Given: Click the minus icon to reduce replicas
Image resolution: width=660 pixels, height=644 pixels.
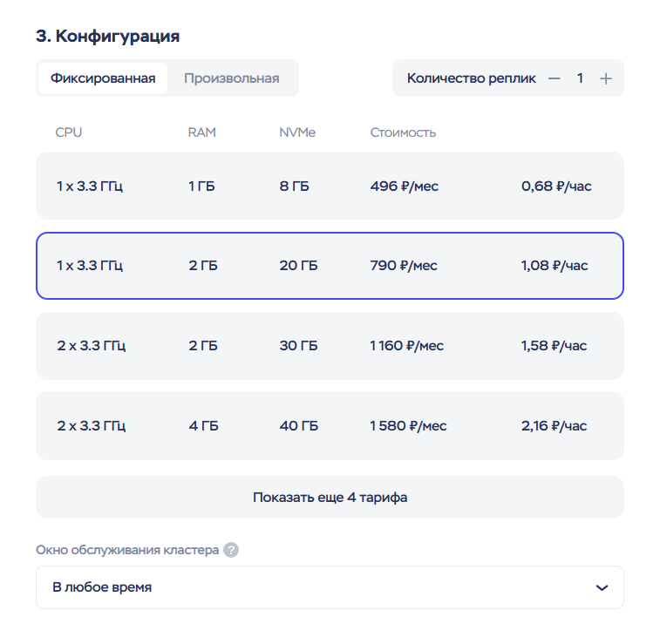Looking at the screenshot, I should coord(554,78).
